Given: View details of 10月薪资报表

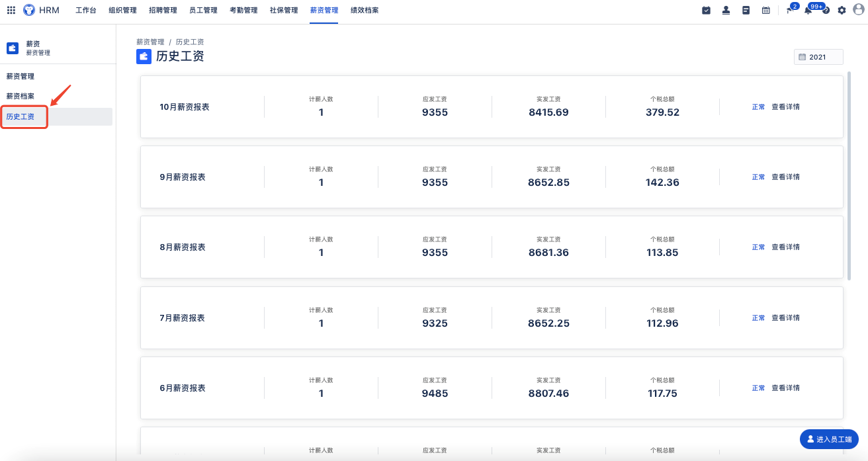Looking at the screenshot, I should pyautogui.click(x=785, y=106).
